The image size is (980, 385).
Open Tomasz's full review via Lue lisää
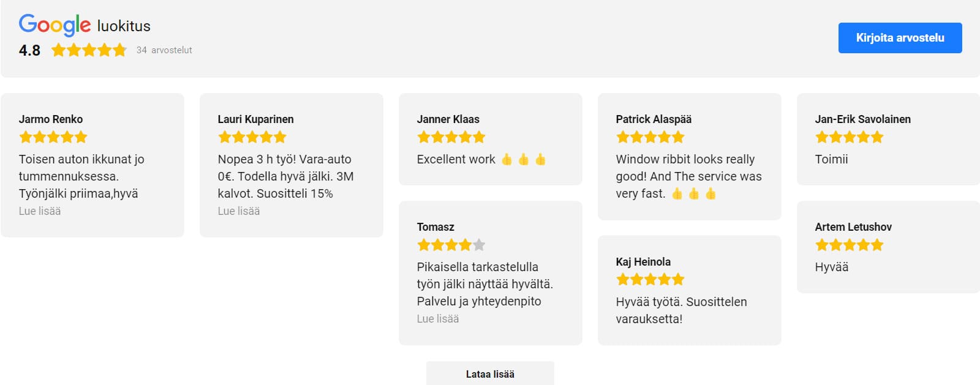point(437,318)
